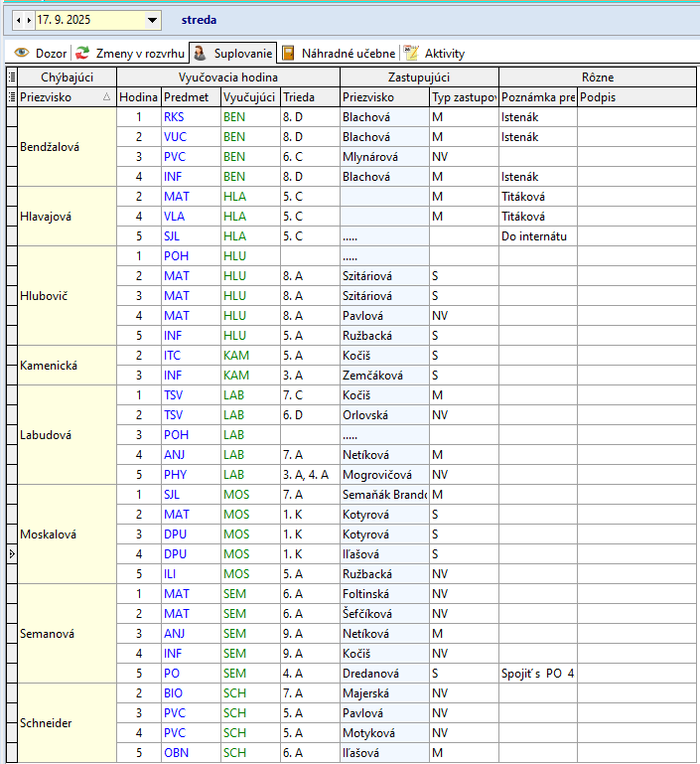Click column chooser icon beside Priezvisko header
The width and height of the screenshot is (700, 764).
[12, 97]
